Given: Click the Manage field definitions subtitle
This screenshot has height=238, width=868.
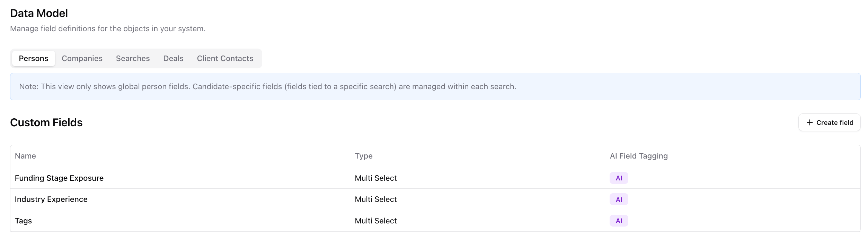Looking at the screenshot, I should (x=108, y=29).
